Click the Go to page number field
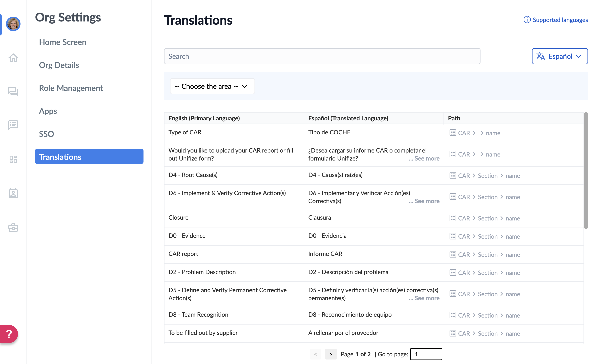 (x=426, y=354)
